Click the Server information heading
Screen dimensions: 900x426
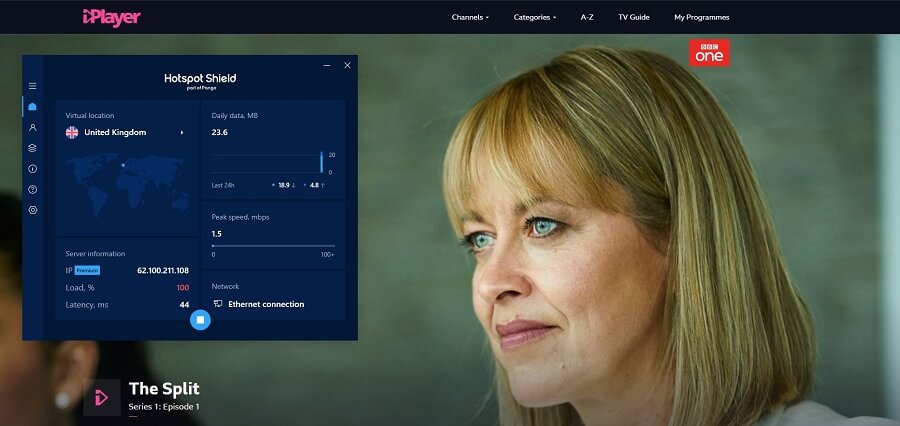click(x=95, y=254)
